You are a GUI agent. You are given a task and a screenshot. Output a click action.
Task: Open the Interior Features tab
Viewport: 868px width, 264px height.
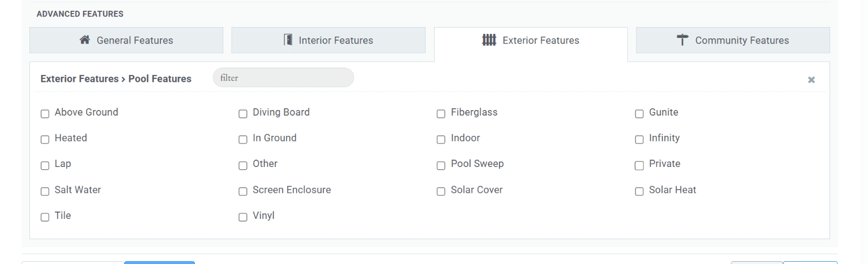click(328, 40)
